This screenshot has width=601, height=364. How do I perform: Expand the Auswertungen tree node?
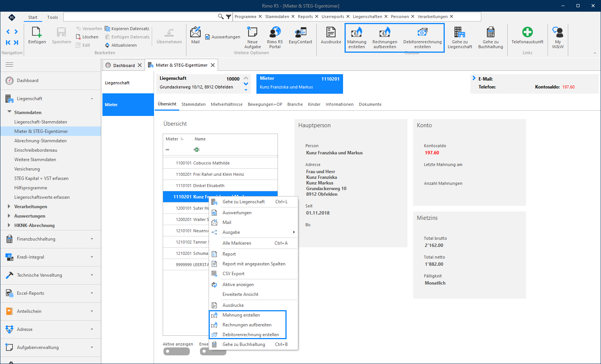click(x=9, y=216)
